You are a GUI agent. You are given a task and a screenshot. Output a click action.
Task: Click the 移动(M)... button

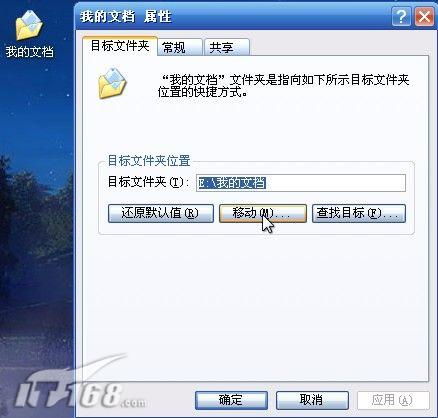tap(263, 213)
